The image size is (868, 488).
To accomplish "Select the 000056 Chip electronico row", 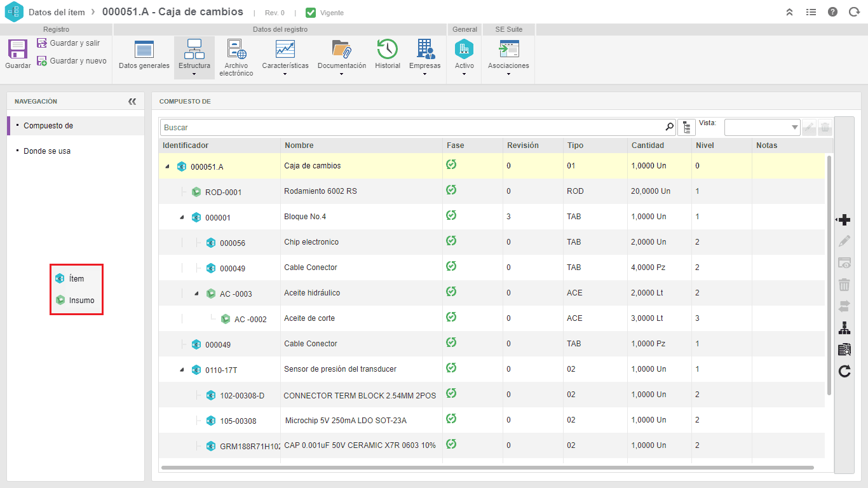I will click(x=492, y=242).
